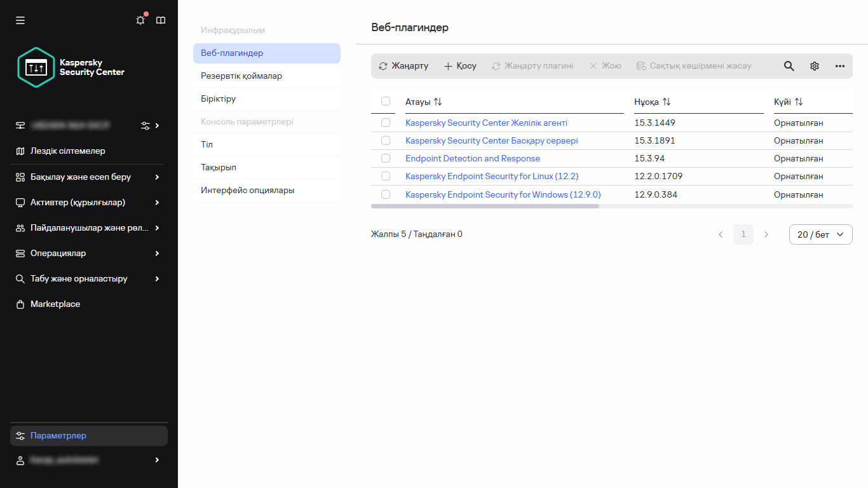Collapse the hamburger main menu
This screenshot has width=868, height=488.
tap(20, 20)
